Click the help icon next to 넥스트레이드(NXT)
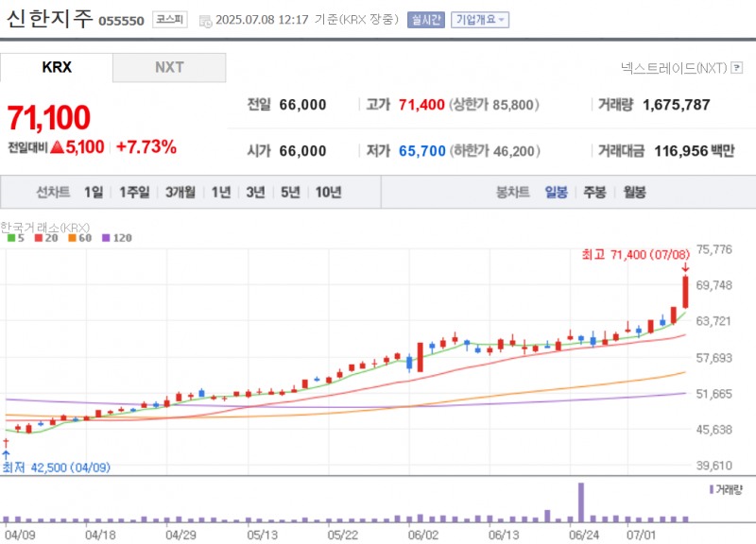This screenshot has width=756, height=544. pyautogui.click(x=742, y=68)
